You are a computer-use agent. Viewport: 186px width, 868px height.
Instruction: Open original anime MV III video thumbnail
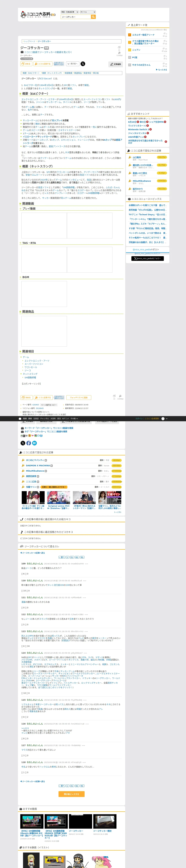point(59,498)
